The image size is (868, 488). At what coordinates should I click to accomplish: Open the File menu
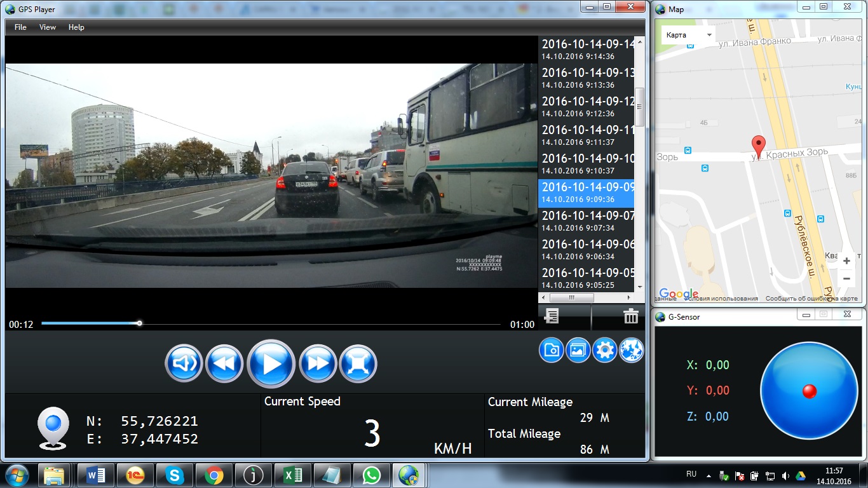coord(20,27)
